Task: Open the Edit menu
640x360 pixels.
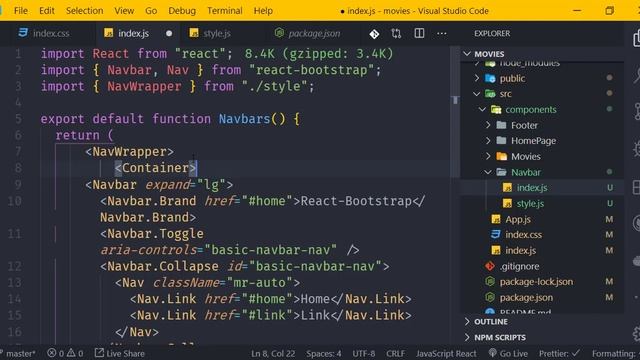Action: 47,11
